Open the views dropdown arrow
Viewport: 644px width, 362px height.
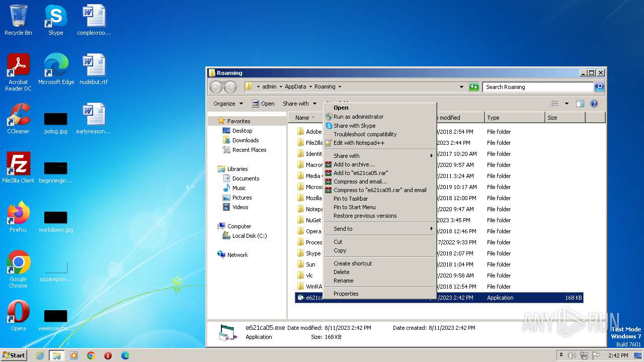coord(567,104)
